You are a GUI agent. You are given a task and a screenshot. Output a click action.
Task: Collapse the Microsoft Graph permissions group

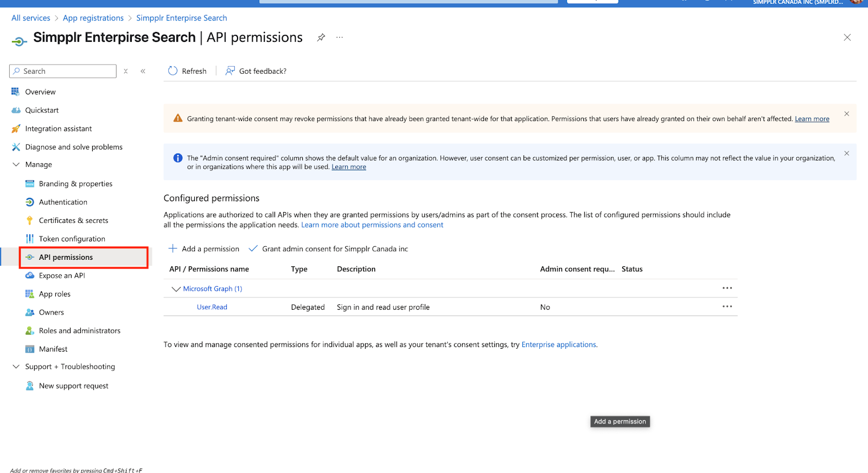[x=176, y=289]
